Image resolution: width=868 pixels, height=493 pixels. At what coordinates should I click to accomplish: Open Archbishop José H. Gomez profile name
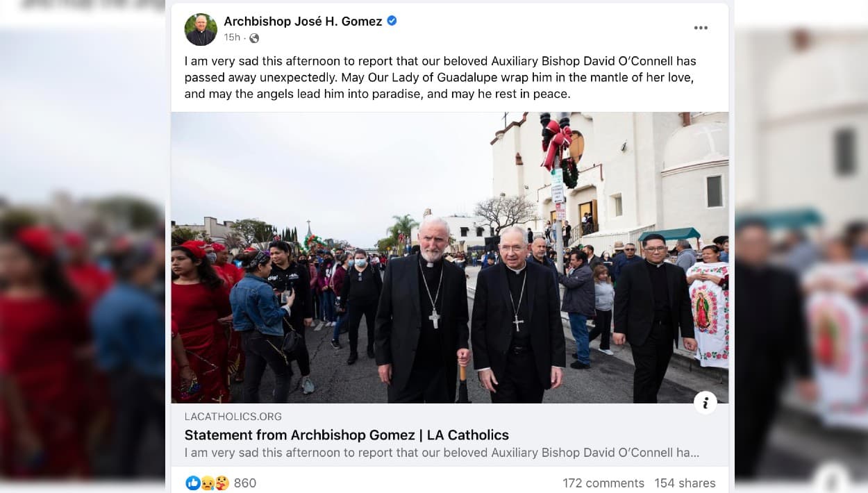303,22
